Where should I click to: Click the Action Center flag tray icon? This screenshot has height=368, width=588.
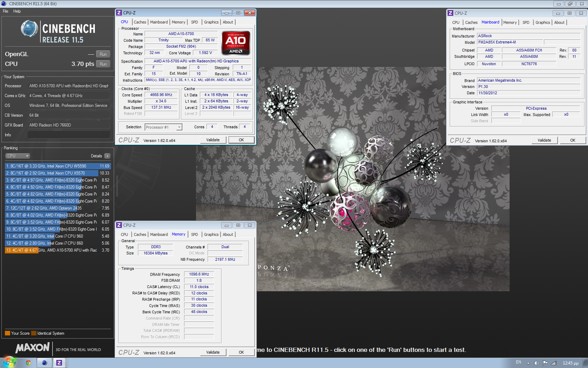pos(545,363)
